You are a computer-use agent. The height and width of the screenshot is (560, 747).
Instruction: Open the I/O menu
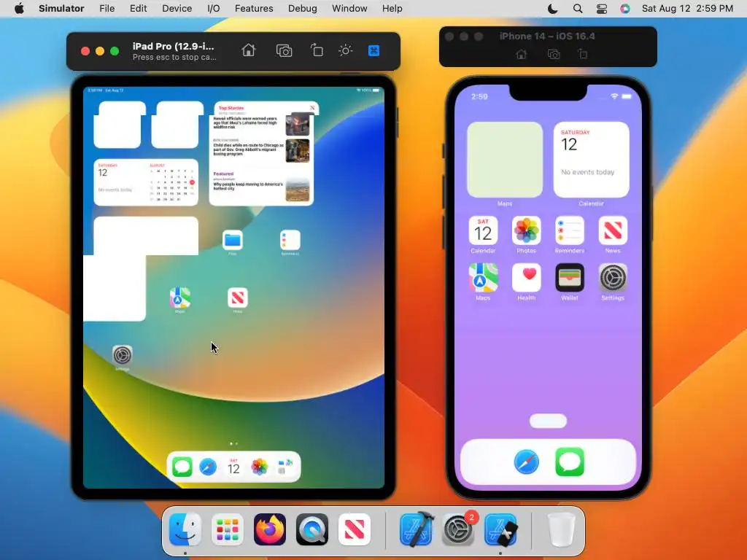coord(214,9)
